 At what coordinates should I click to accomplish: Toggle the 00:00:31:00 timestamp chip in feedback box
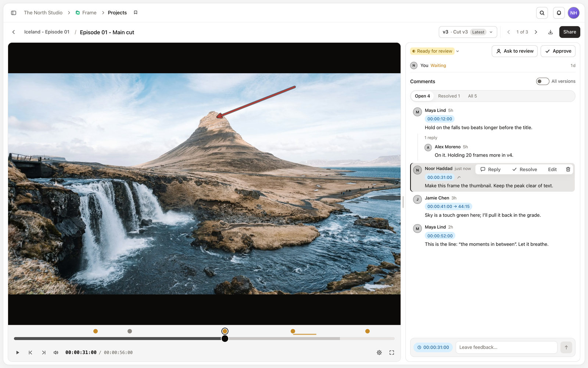tap(433, 347)
